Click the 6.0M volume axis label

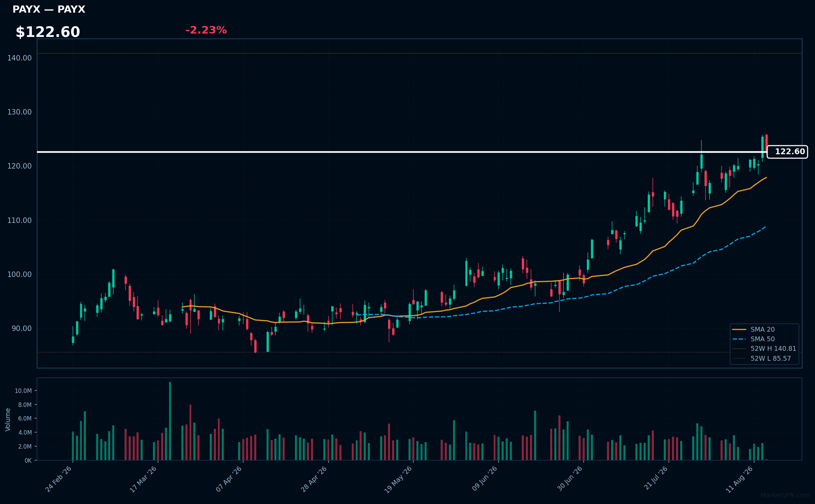[x=25, y=419]
